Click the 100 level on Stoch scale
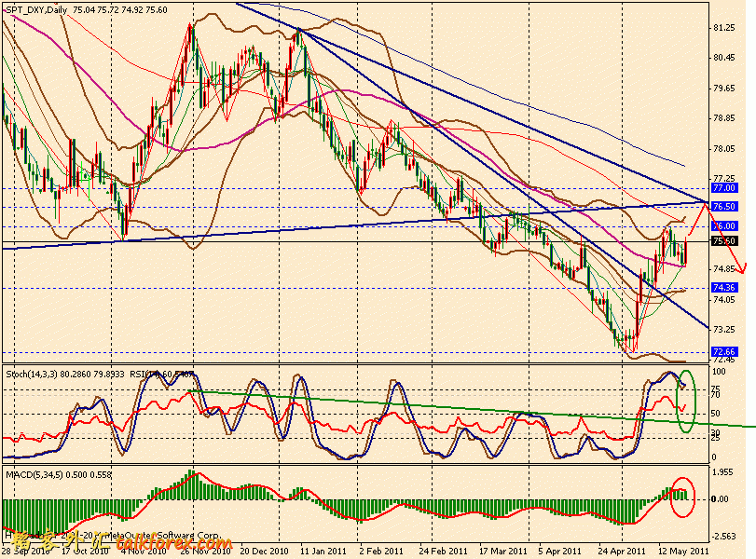Image resolution: width=756 pixels, height=559 pixels. pyautogui.click(x=719, y=372)
